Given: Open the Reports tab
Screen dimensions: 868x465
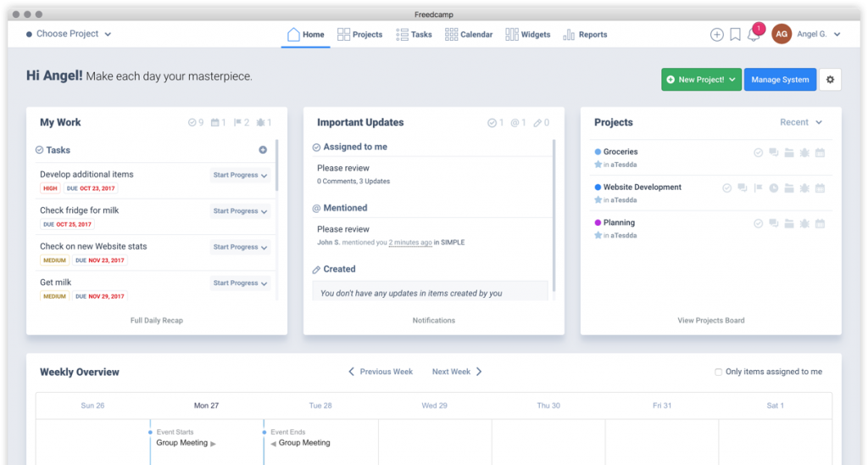Looking at the screenshot, I should 585,34.
